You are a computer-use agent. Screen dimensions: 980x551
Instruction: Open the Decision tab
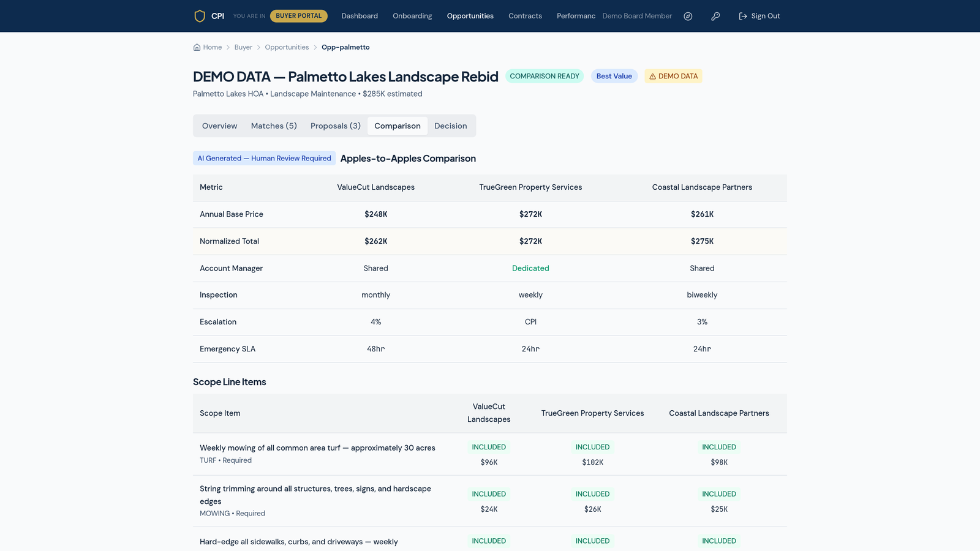[x=451, y=126]
